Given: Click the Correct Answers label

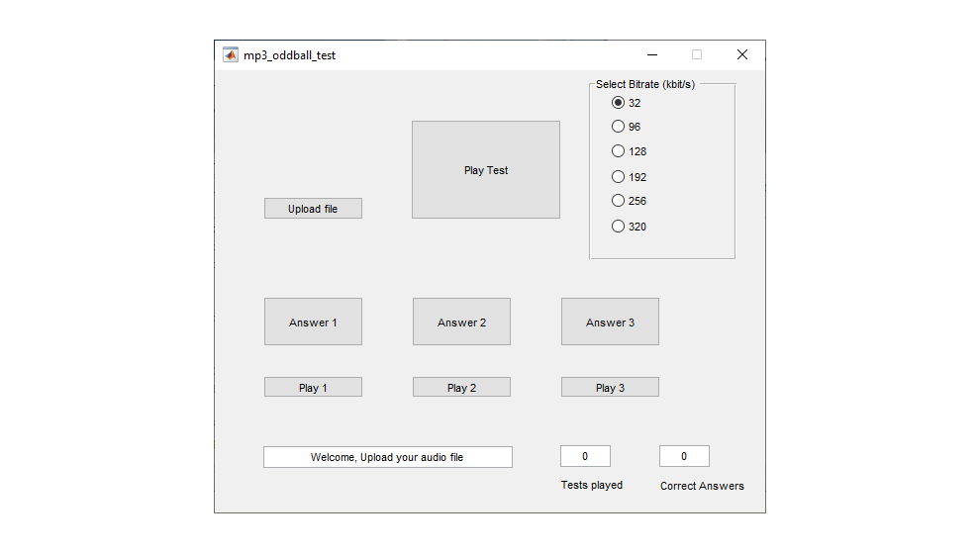Looking at the screenshot, I should pos(702,486).
